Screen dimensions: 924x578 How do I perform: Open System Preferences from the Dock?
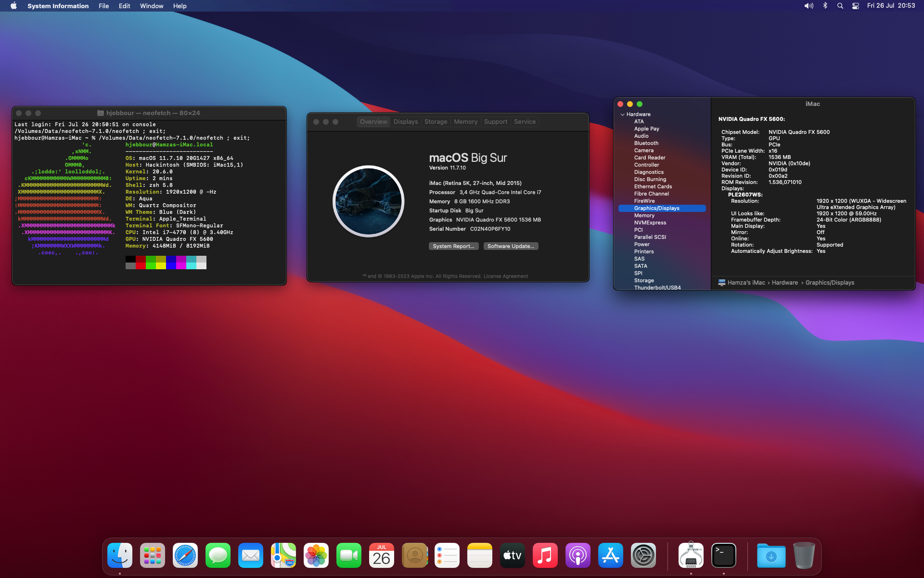[x=643, y=555]
